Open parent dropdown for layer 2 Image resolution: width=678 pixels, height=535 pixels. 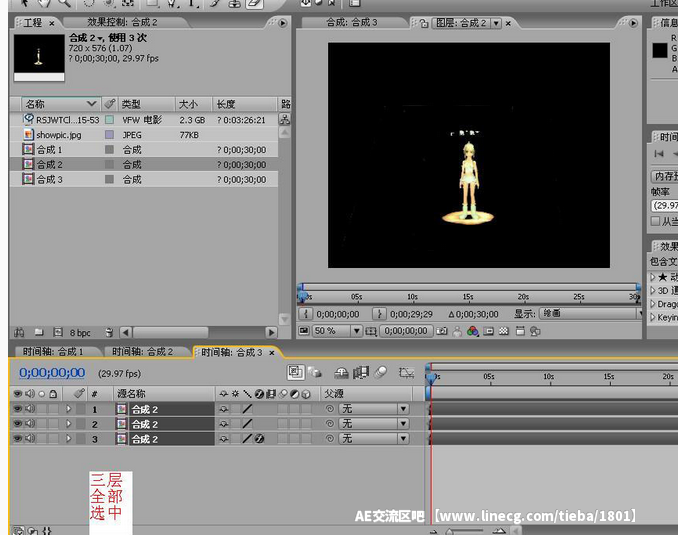click(374, 424)
